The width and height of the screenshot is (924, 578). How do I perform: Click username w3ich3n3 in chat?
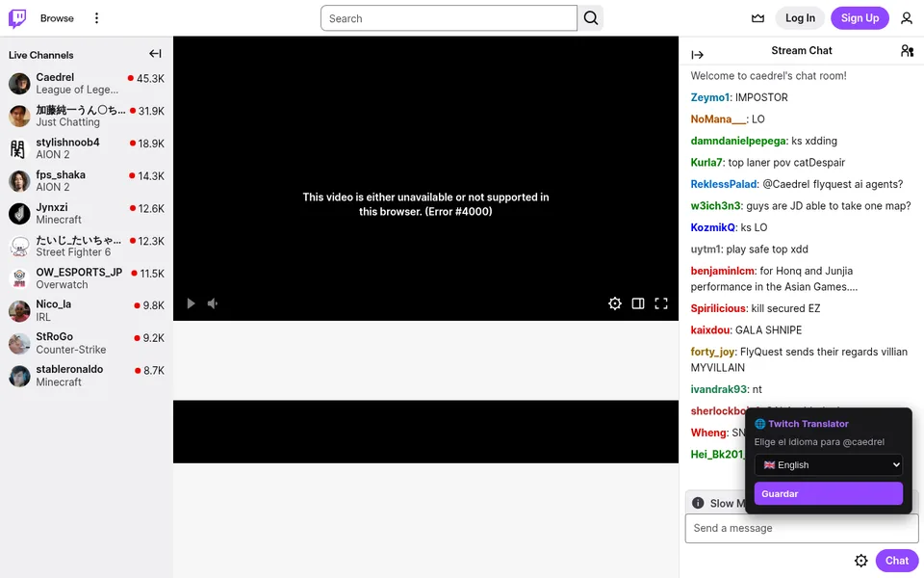coord(715,206)
